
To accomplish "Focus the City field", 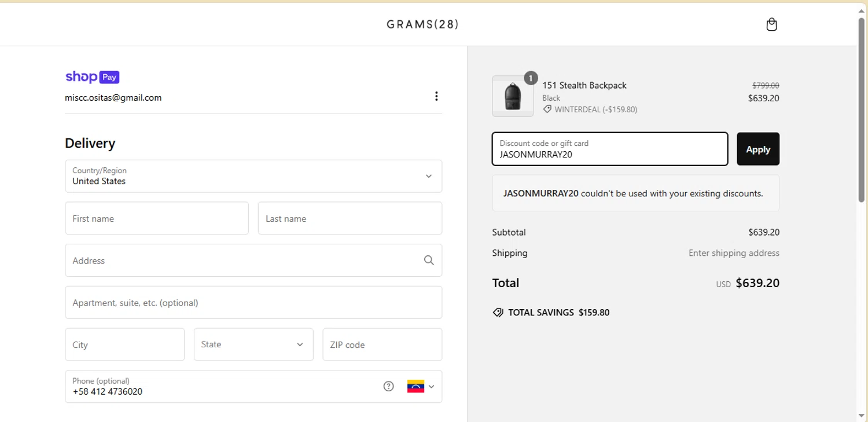I will pos(125,344).
